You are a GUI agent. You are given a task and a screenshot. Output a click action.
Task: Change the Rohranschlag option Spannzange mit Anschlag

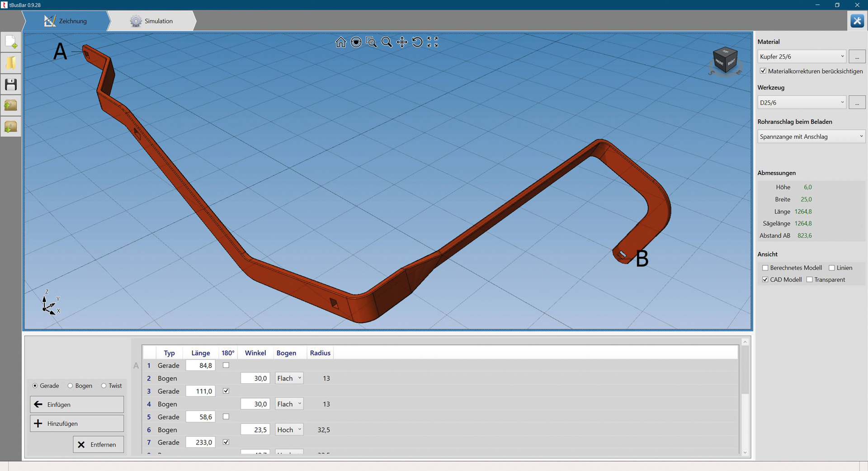[x=811, y=136]
